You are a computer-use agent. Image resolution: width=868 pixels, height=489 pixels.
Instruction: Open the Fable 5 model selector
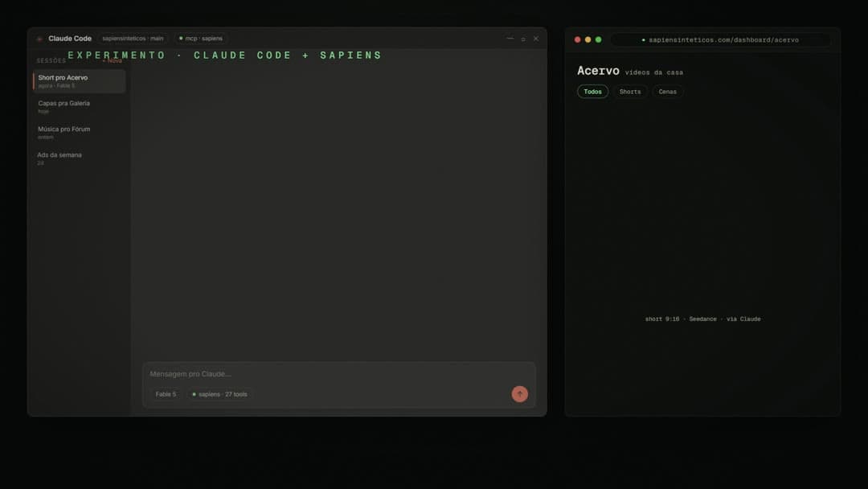pyautogui.click(x=166, y=394)
